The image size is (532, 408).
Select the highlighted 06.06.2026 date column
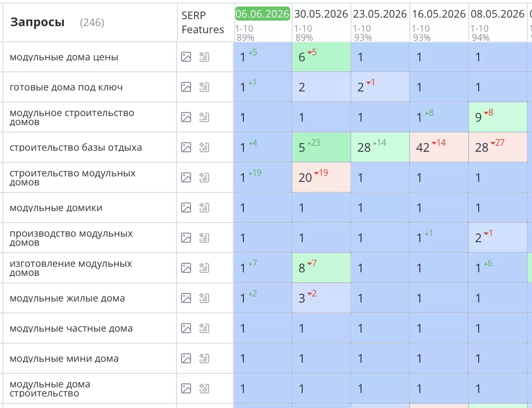[262, 14]
